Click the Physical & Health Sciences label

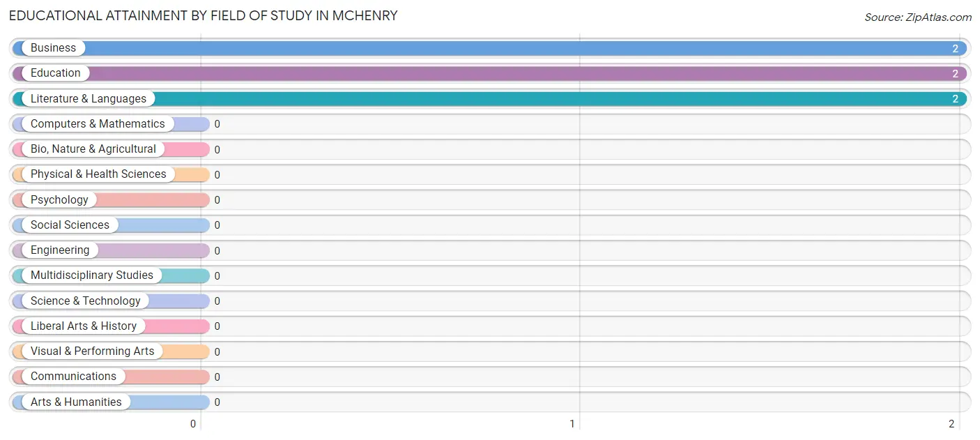pyautogui.click(x=98, y=174)
